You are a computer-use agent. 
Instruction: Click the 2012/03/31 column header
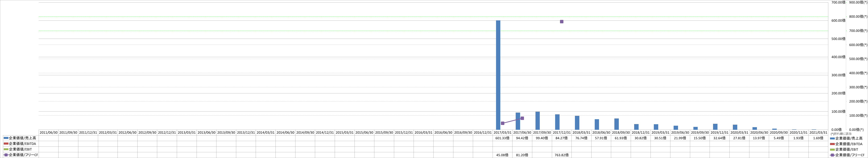click(108, 133)
